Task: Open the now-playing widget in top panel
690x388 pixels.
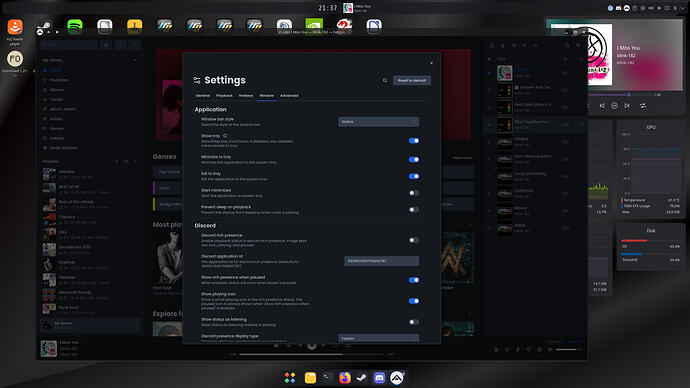Action: [x=357, y=8]
